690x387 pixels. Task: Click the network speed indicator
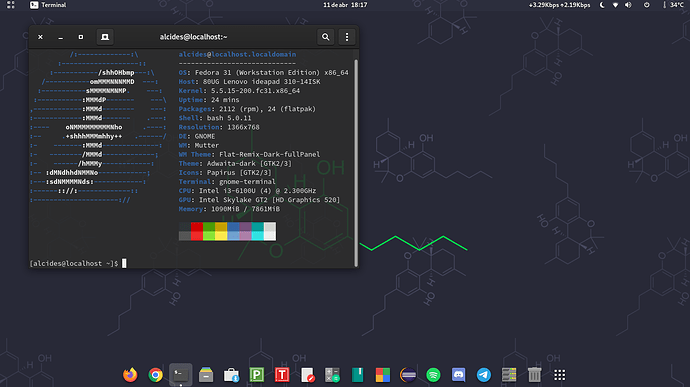(559, 5)
